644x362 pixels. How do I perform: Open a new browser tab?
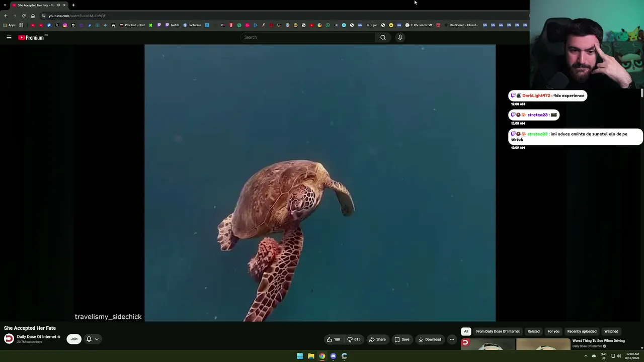click(x=73, y=5)
